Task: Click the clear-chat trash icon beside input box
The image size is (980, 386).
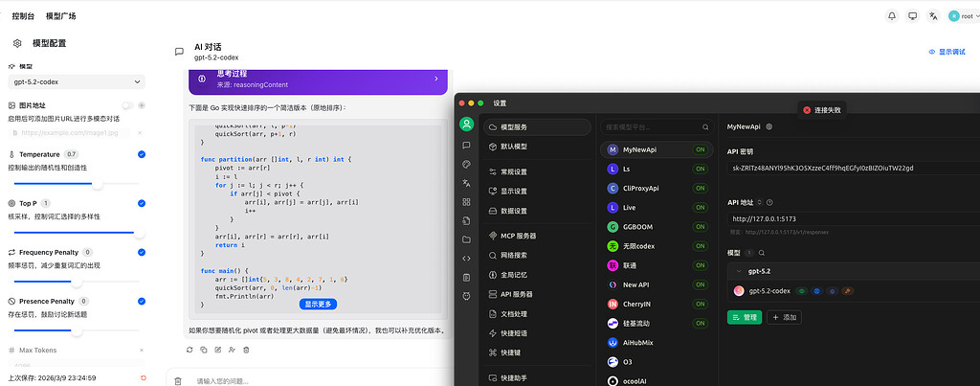Action: pos(178,381)
